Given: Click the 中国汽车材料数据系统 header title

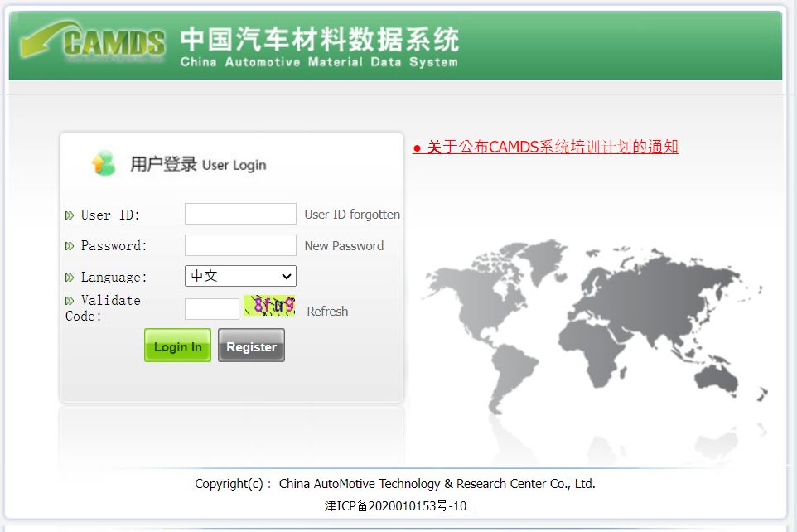Looking at the screenshot, I should coord(320,39).
